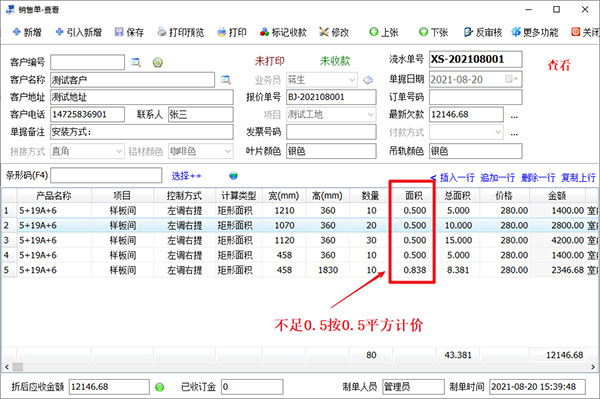600x399 pixels.
Task: Click the 总面积 column header
Action: pyautogui.click(x=458, y=196)
